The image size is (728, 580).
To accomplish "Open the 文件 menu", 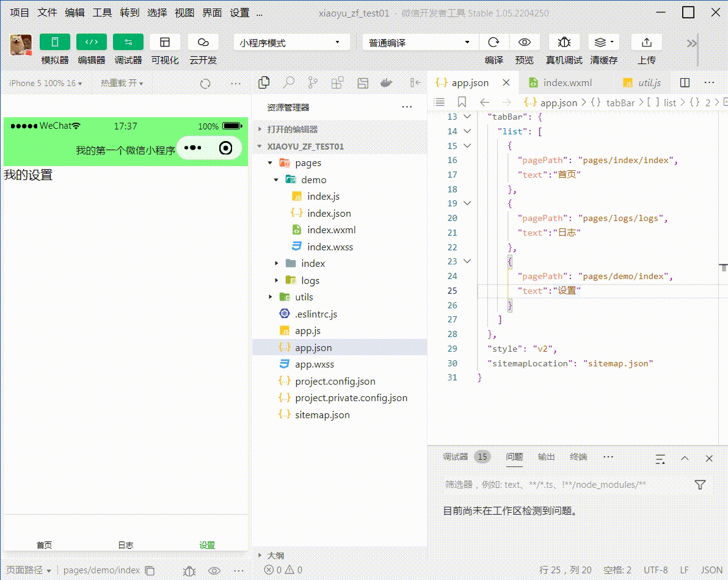I will coord(47,13).
